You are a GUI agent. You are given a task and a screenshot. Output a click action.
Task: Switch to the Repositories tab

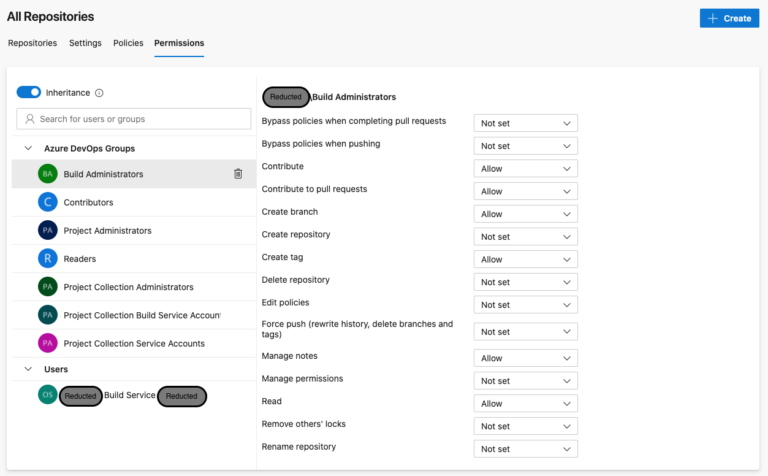(x=32, y=43)
